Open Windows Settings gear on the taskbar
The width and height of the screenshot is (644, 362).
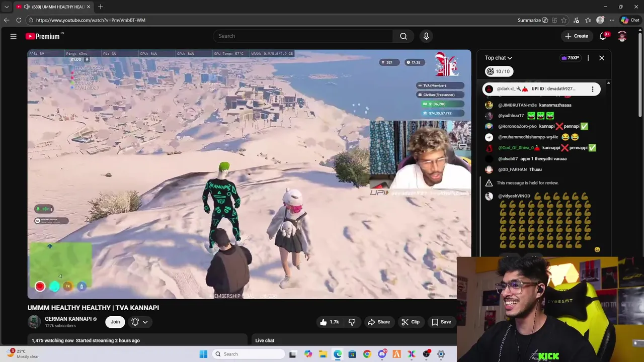tap(441, 354)
